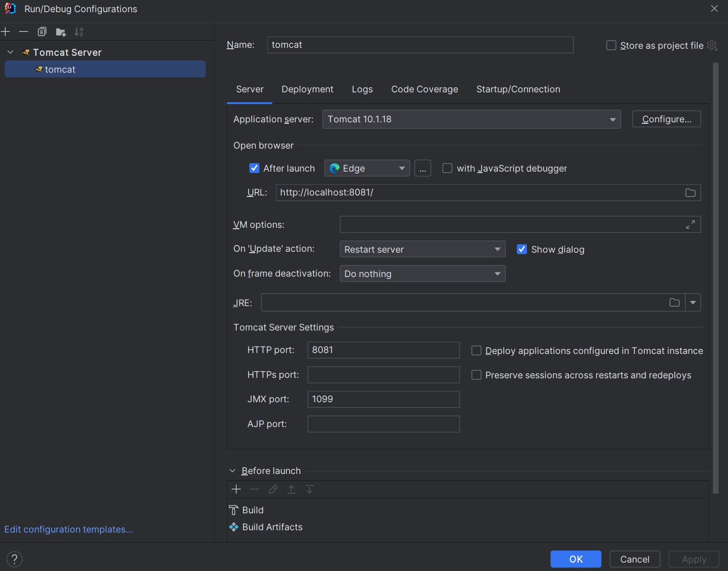Screen dimensions: 728x571
Task: Move Before launch task down
Action: [x=310, y=489]
